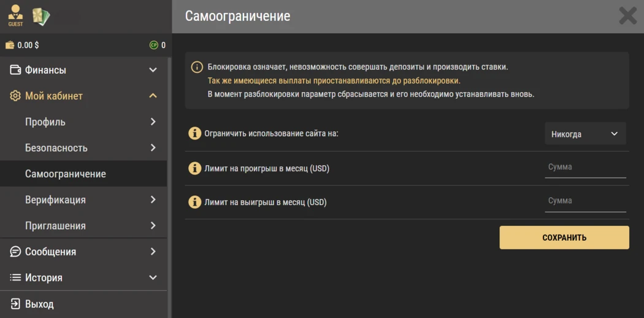Viewport: 644px width, 318px height.
Task: Click info icon beside monthly loss limit
Action: click(194, 168)
